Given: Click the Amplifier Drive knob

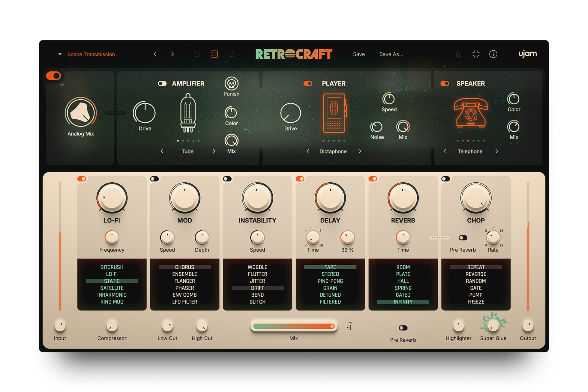Looking at the screenshot, I should pos(145,113).
